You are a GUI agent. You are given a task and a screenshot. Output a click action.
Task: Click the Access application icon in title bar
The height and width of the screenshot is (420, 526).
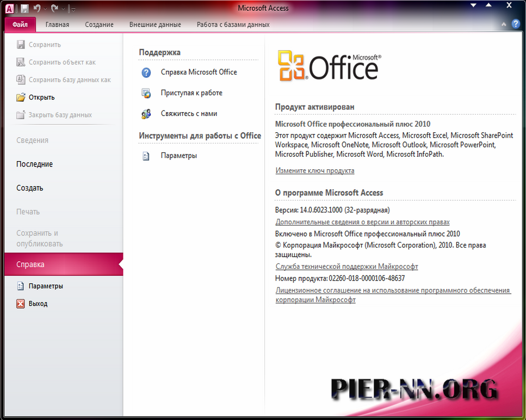[10, 8]
